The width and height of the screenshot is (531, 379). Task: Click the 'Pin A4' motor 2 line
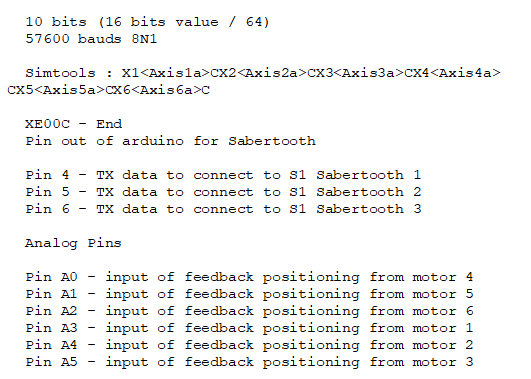point(249,345)
